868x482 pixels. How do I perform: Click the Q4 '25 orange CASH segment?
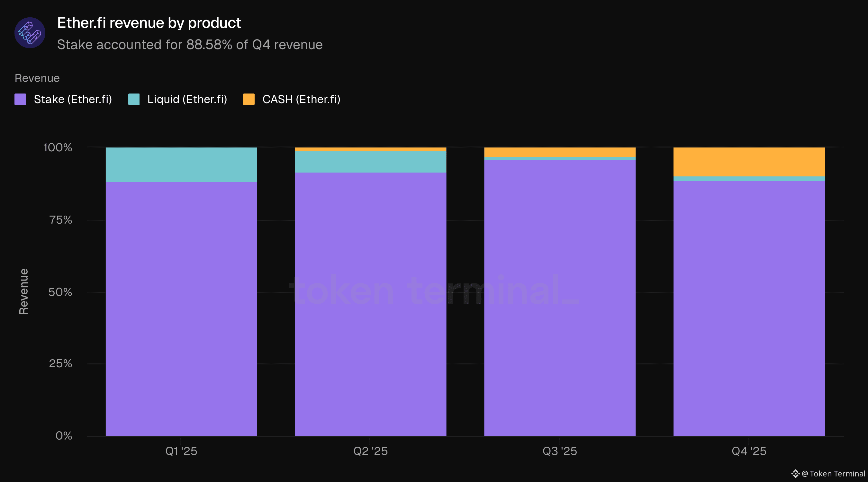click(749, 162)
